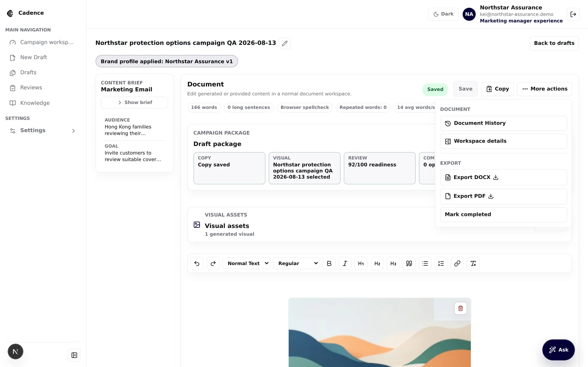Insert a hyperlink
The height and width of the screenshot is (367, 588).
[x=457, y=263]
